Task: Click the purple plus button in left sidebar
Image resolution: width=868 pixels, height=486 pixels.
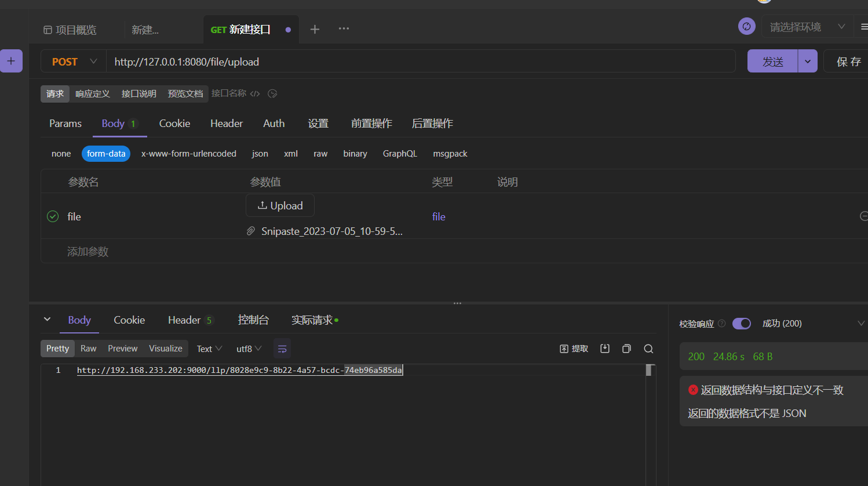Action: click(x=11, y=61)
